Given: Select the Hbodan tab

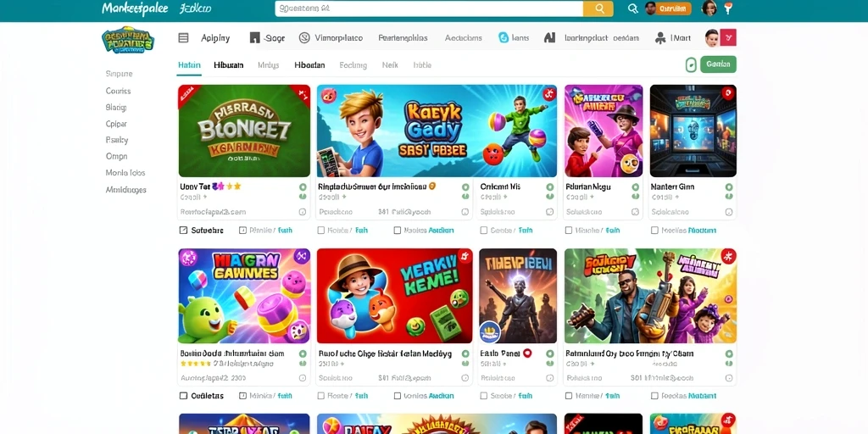Looking at the screenshot, I should coord(309,64).
